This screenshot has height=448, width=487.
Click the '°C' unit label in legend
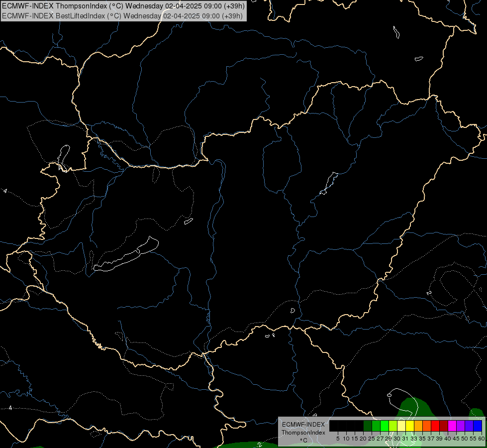(x=304, y=440)
